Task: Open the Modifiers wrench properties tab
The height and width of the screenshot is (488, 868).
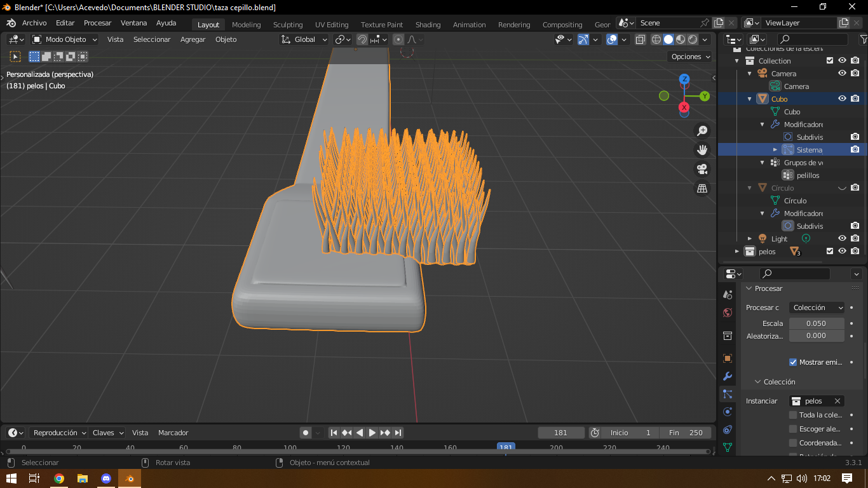Action: tap(728, 376)
